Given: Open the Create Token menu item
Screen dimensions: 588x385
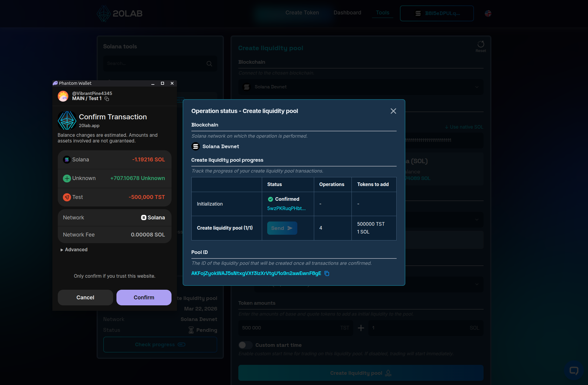Looking at the screenshot, I should click(x=302, y=13).
